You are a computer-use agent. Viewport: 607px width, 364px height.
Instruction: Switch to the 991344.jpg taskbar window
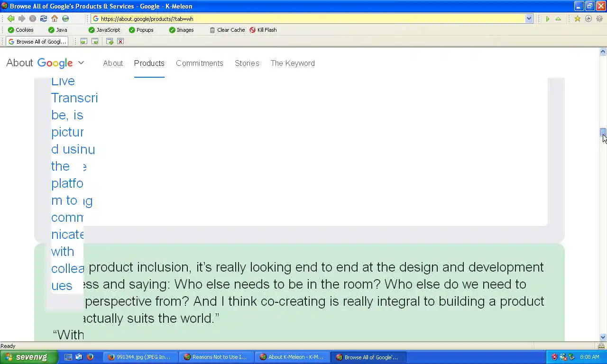(x=141, y=357)
